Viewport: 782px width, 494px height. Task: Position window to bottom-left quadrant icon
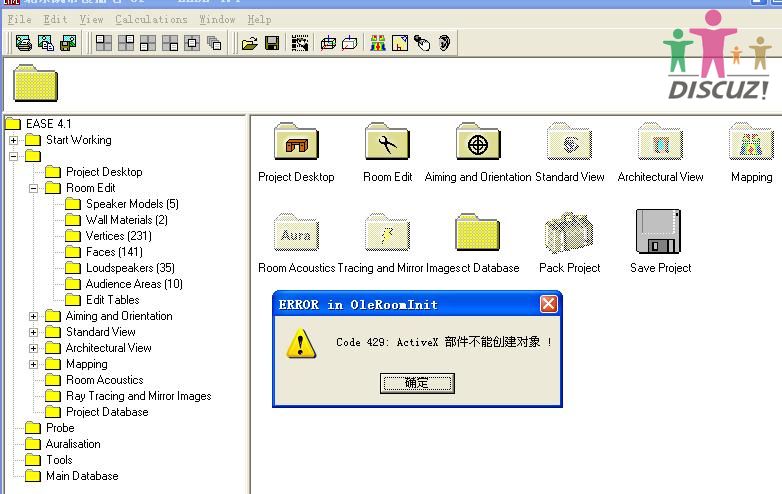pos(148,43)
